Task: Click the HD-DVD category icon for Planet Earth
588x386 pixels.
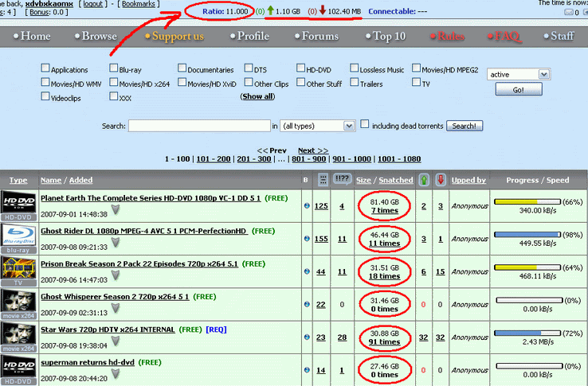Action: [18, 205]
